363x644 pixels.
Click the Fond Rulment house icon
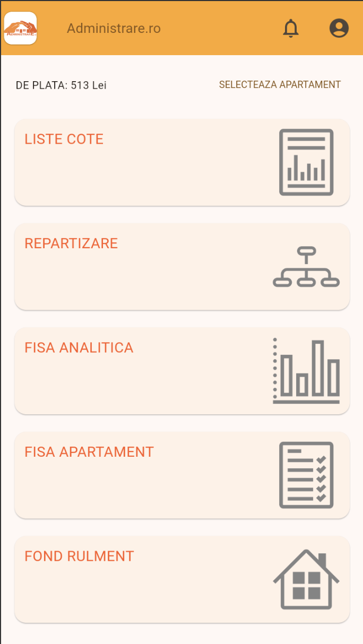306,579
